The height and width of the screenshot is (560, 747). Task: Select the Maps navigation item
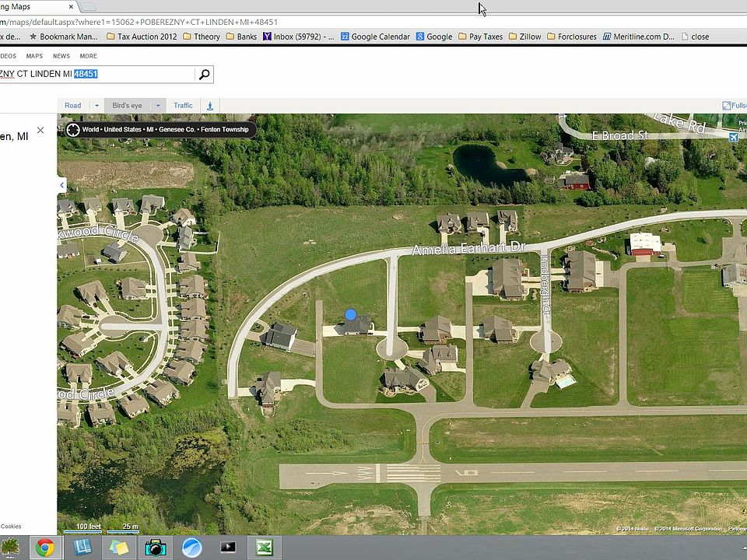pos(34,56)
